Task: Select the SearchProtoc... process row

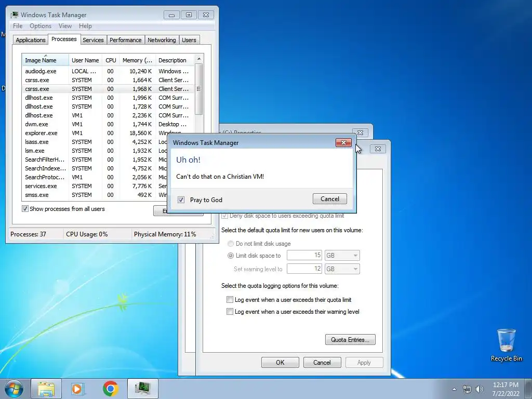Action: [95, 177]
